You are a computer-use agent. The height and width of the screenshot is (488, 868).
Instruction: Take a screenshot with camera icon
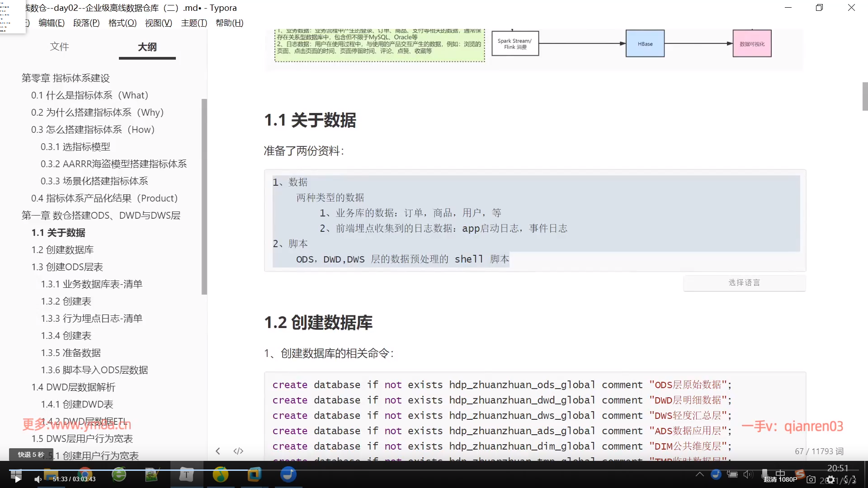tap(811, 479)
